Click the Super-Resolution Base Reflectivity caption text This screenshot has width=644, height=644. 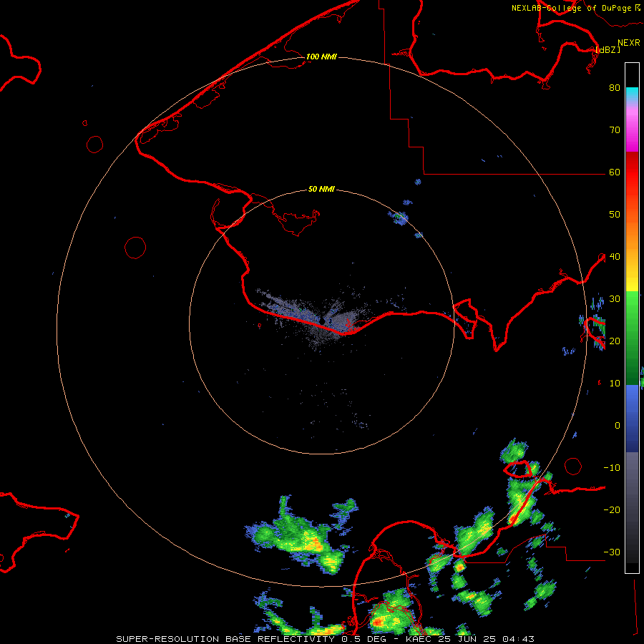tap(225, 639)
